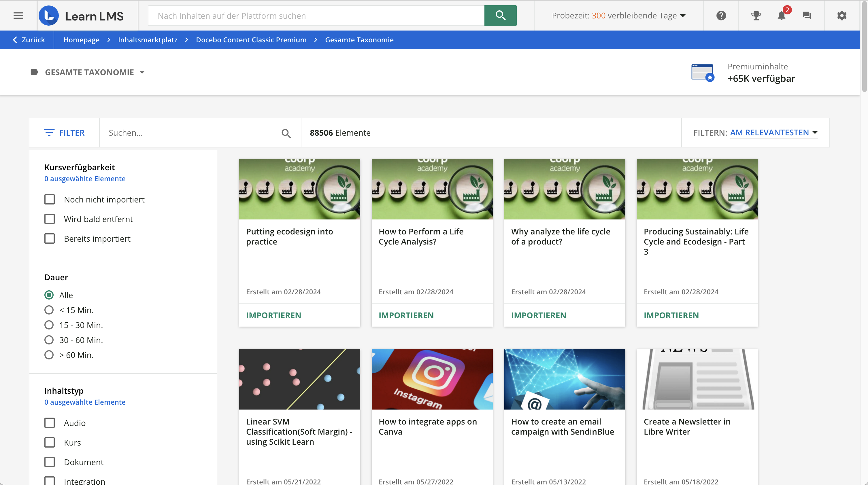Click How to integrate apps on Canva title
The image size is (868, 485).
428,427
